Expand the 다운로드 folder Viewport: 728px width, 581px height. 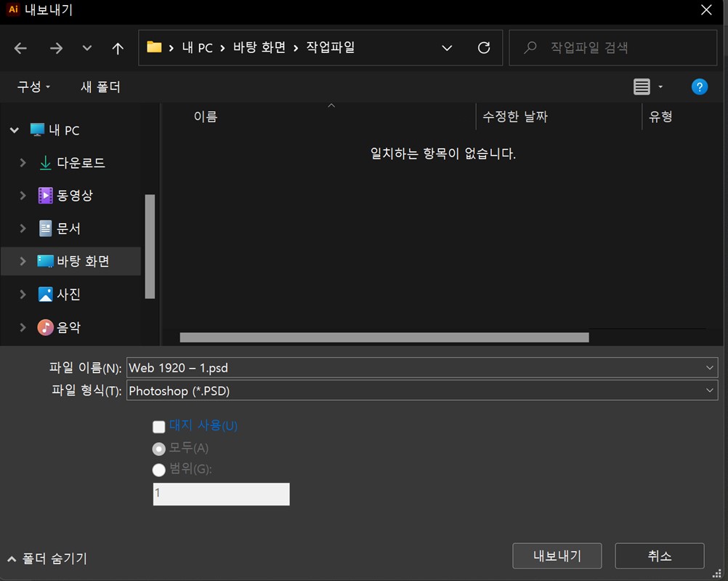(23, 163)
